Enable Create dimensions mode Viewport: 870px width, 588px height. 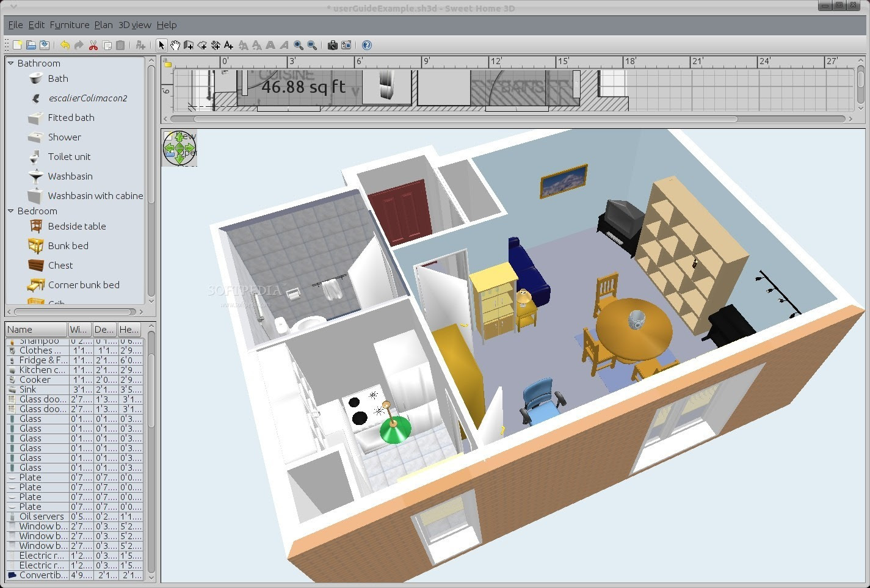[x=216, y=45]
